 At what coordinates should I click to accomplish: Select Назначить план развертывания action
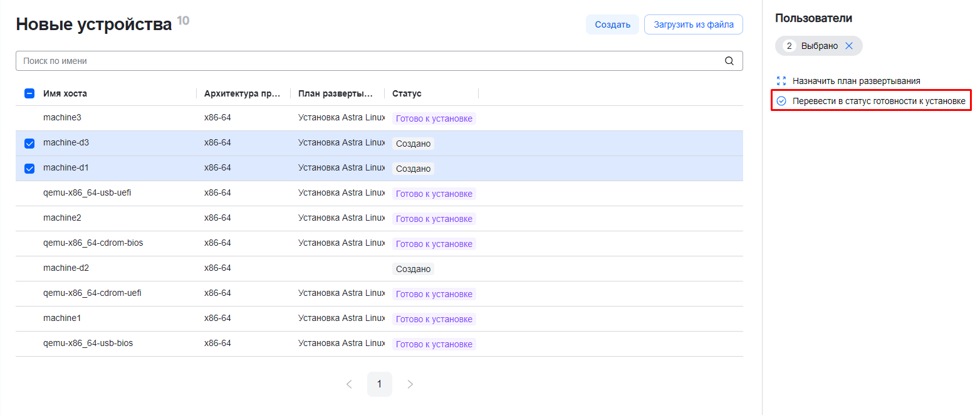pyautogui.click(x=856, y=81)
